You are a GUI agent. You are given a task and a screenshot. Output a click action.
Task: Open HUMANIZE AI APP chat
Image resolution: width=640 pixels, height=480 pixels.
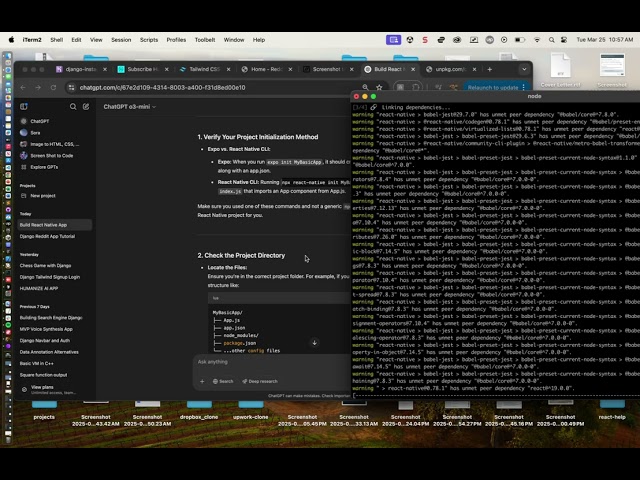[x=39, y=289]
